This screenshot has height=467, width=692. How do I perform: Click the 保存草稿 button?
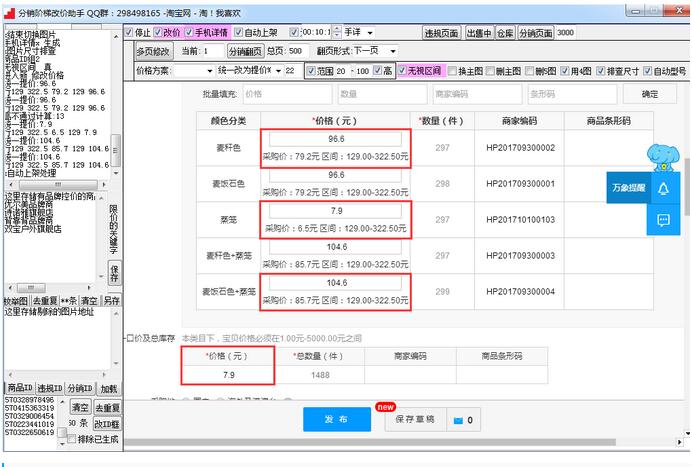415,419
